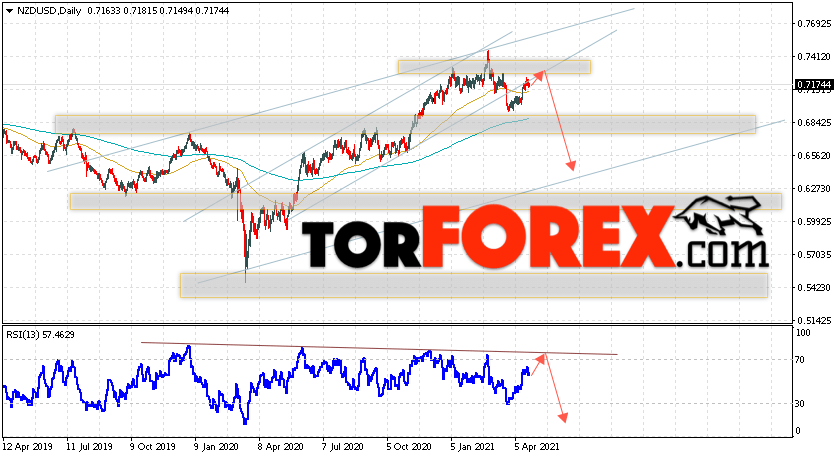Click the 8 Apr 2020 date label
Image resolution: width=838 pixels, height=458 pixels.
pos(281,446)
